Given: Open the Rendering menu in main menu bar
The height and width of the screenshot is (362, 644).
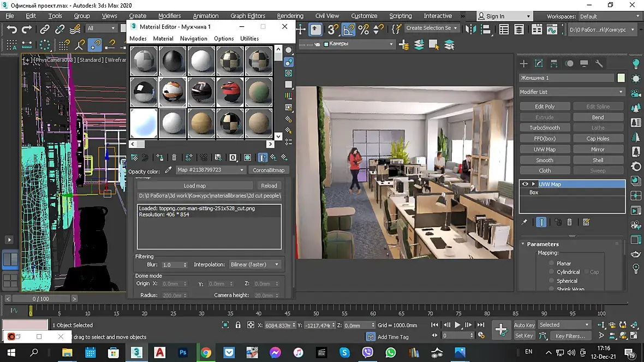Looking at the screenshot, I should click(x=290, y=16).
